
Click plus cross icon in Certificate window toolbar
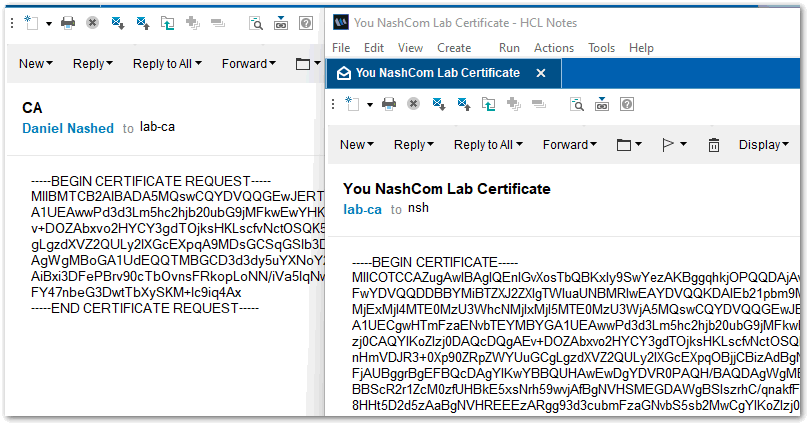pyautogui.click(x=514, y=104)
